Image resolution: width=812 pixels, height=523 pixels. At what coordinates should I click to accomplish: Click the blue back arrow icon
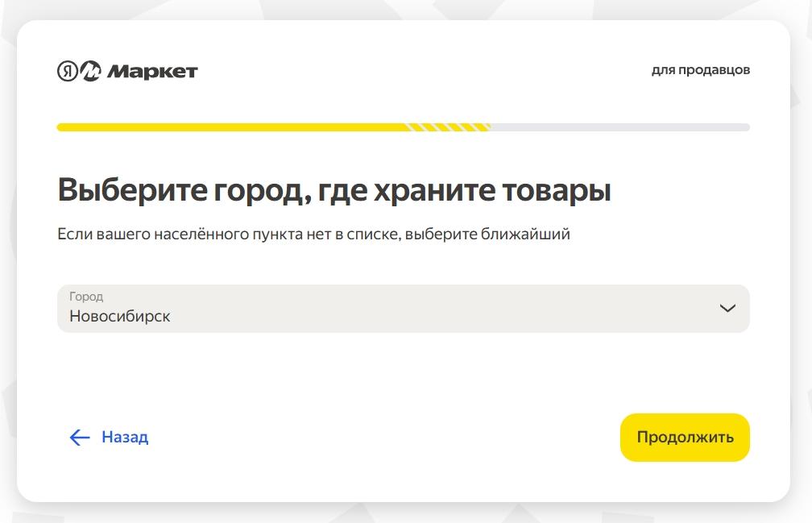point(80,438)
